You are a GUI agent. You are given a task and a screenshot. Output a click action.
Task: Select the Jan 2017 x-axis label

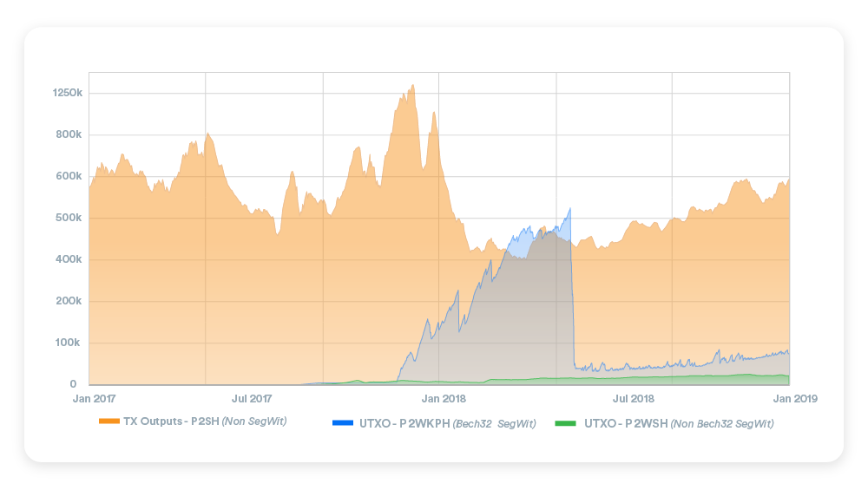click(94, 399)
